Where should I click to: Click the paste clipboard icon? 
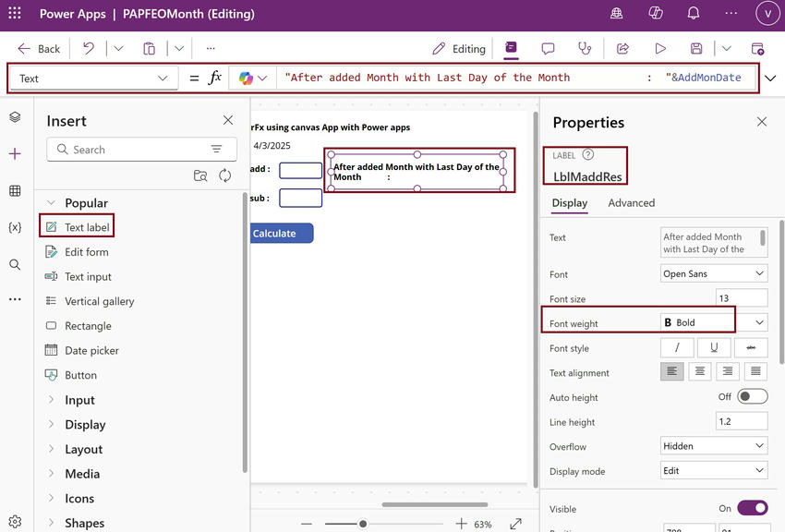click(150, 49)
